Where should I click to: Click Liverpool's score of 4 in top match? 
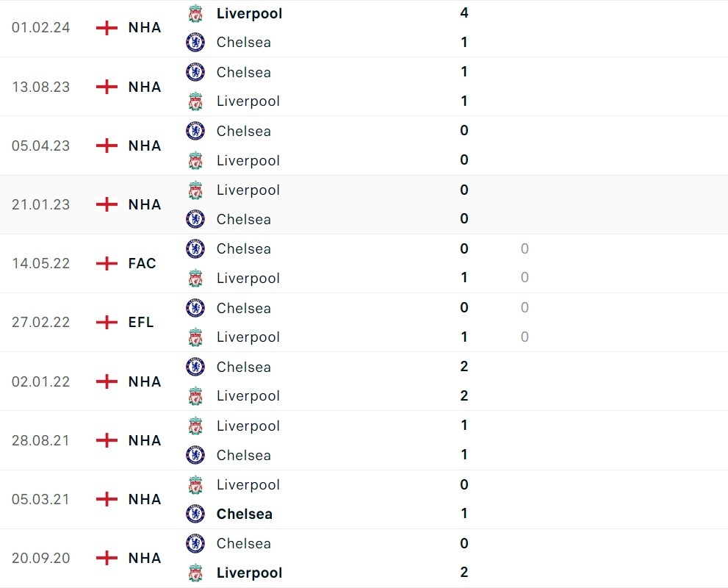pos(464,13)
